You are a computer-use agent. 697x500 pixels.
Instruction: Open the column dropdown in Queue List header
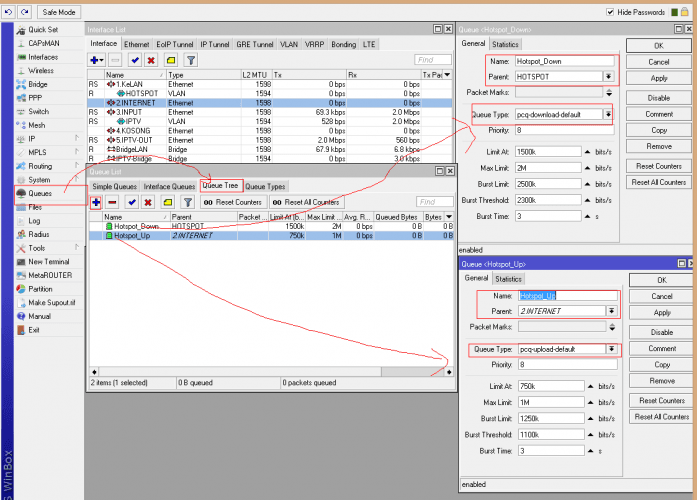[449, 217]
